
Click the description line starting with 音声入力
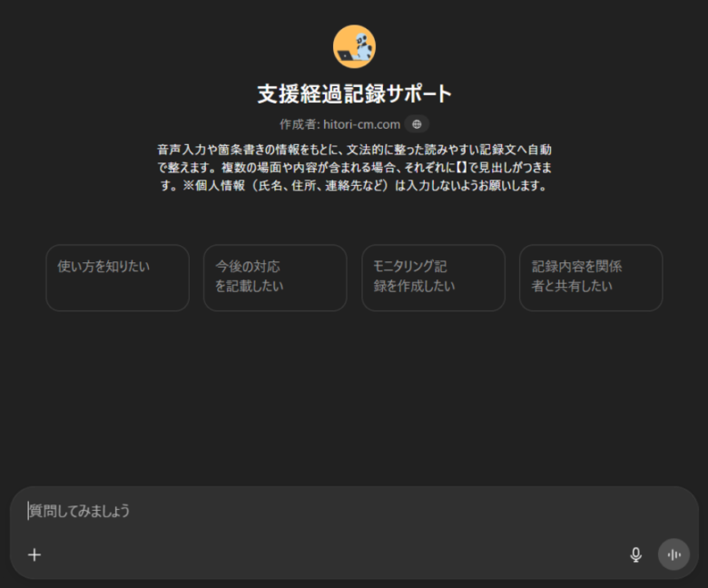point(354,149)
